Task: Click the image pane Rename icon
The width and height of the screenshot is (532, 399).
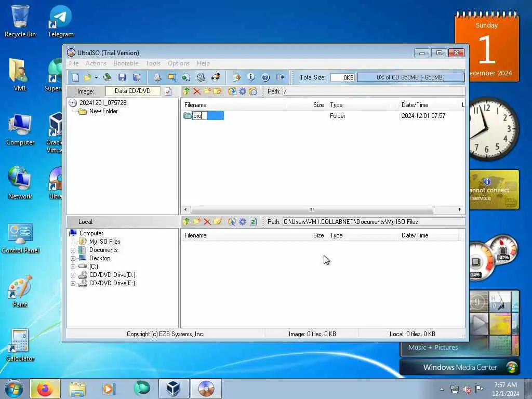Action: [x=218, y=91]
